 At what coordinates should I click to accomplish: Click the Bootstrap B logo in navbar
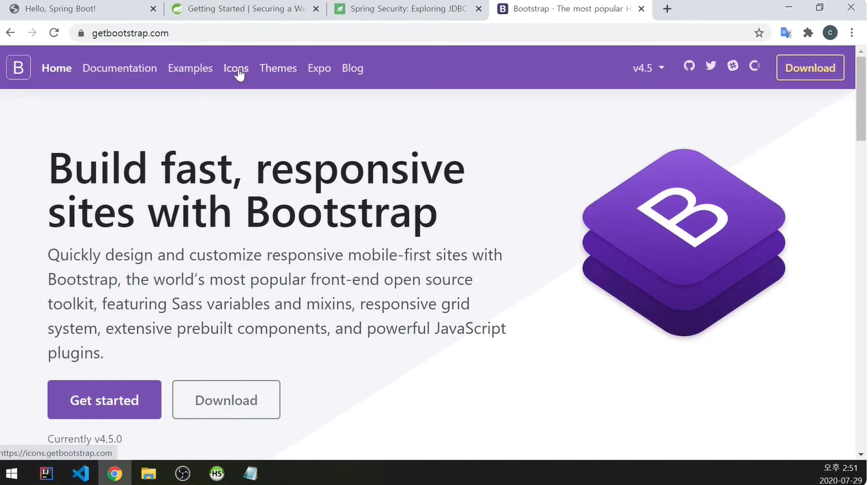[x=19, y=67]
